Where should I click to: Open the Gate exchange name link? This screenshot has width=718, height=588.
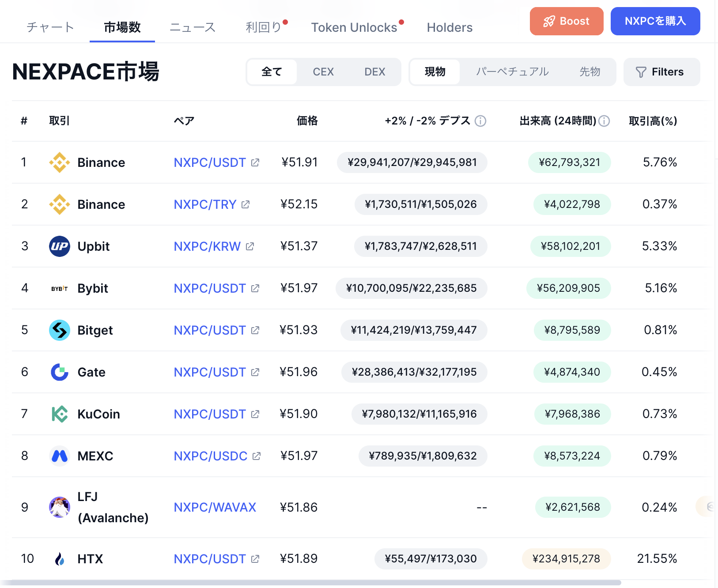point(91,372)
